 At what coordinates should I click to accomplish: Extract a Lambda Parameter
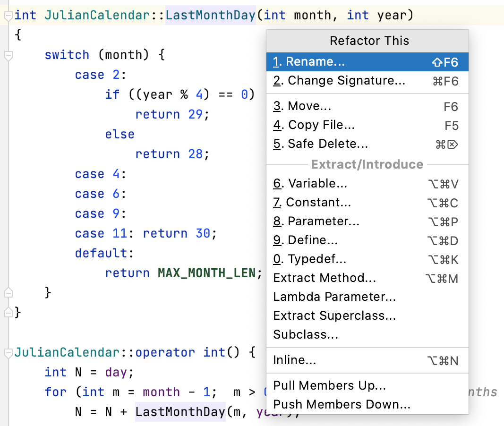point(331,297)
